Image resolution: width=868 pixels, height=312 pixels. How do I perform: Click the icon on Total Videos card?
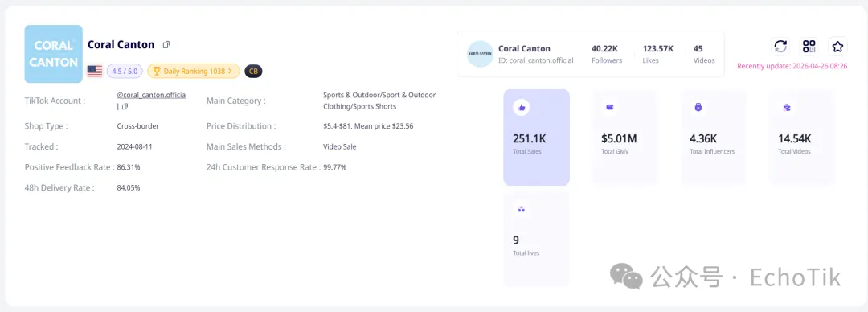786,108
